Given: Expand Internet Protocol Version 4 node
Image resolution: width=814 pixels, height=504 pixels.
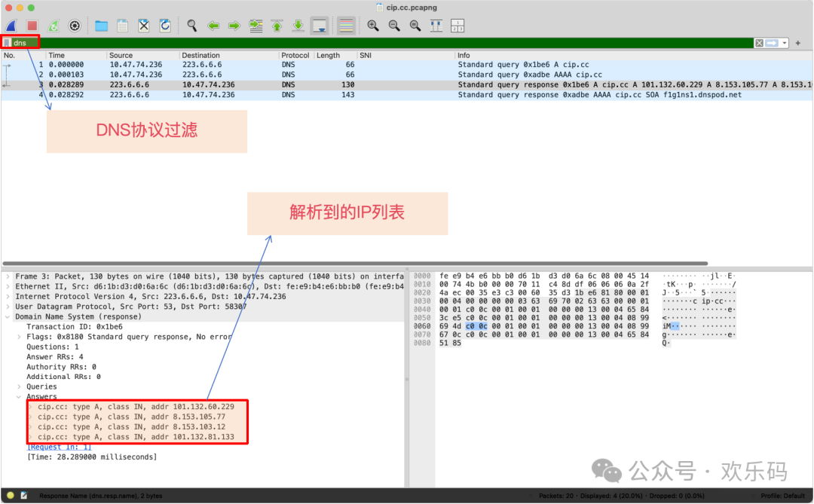Looking at the screenshot, I should (x=8, y=297).
